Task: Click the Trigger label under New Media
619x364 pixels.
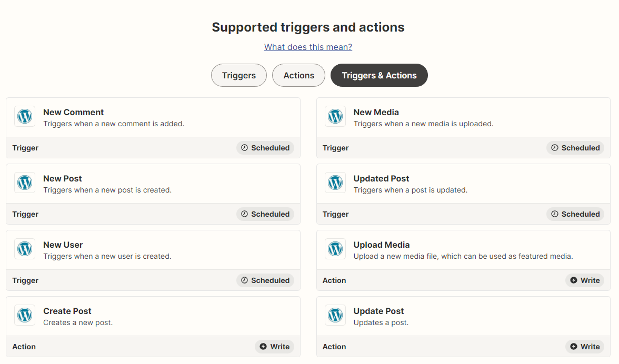Action: click(336, 148)
